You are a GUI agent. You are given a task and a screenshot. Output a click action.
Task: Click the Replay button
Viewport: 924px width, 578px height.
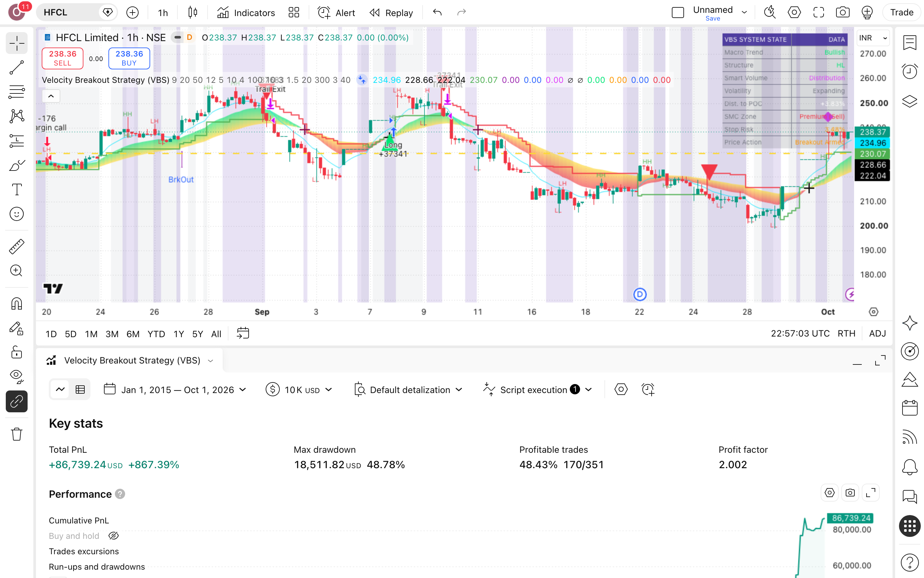tap(391, 13)
